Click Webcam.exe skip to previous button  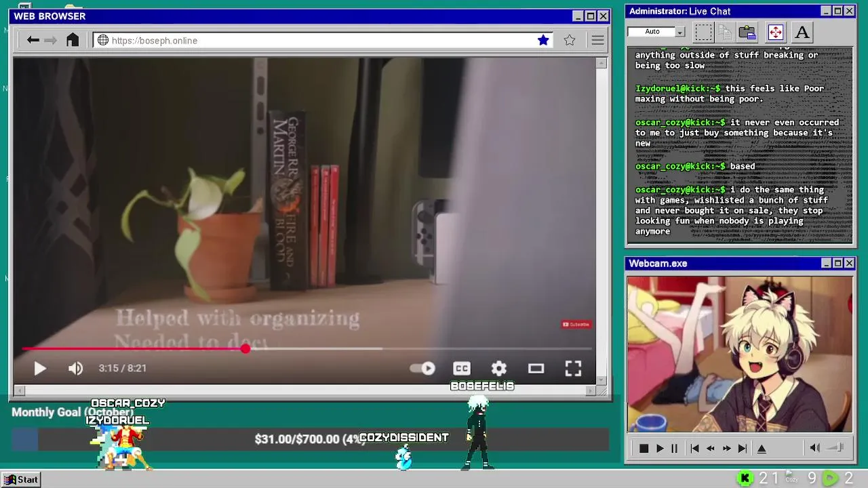tap(694, 448)
